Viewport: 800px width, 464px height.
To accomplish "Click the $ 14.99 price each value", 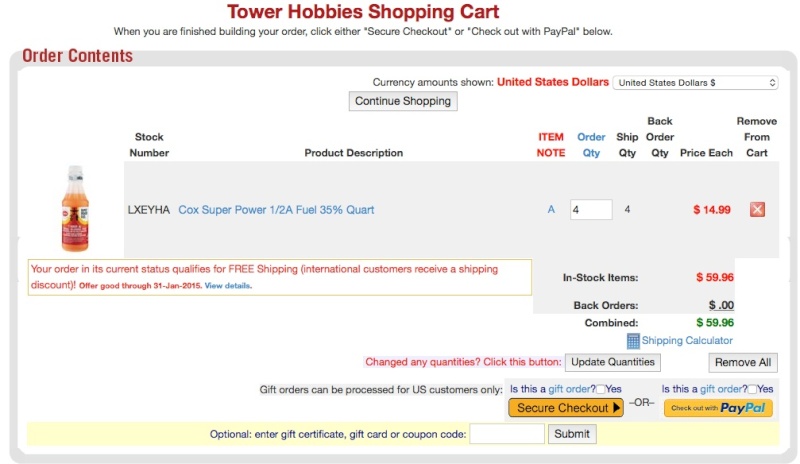I will [712, 210].
